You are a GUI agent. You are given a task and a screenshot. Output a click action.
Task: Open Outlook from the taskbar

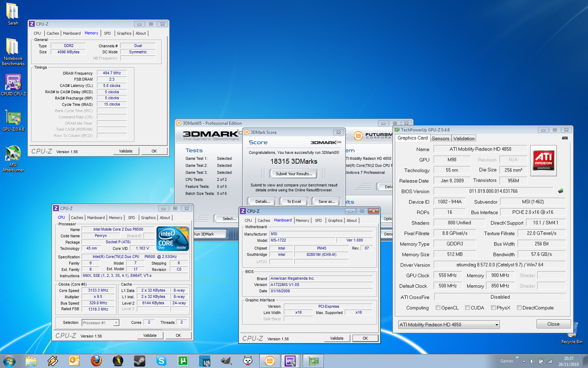[74, 361]
